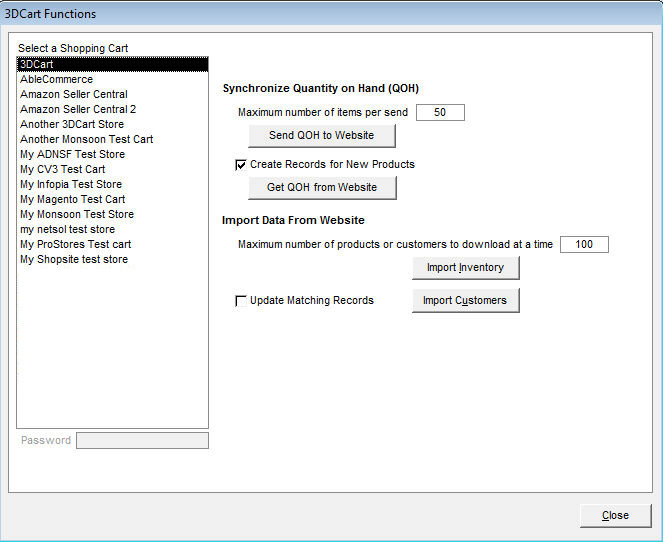663x542 pixels.
Task: Close the 3DCart Functions dialog
Action: pyautogui.click(x=616, y=516)
